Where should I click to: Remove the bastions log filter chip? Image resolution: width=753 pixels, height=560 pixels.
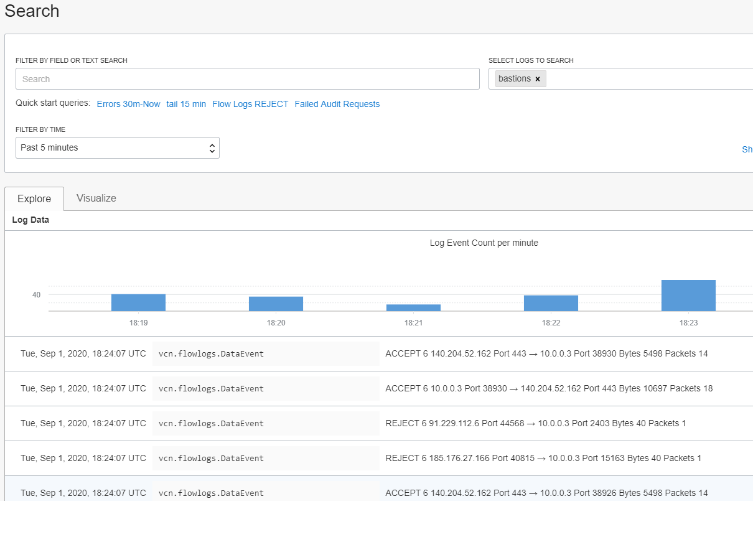538,78
